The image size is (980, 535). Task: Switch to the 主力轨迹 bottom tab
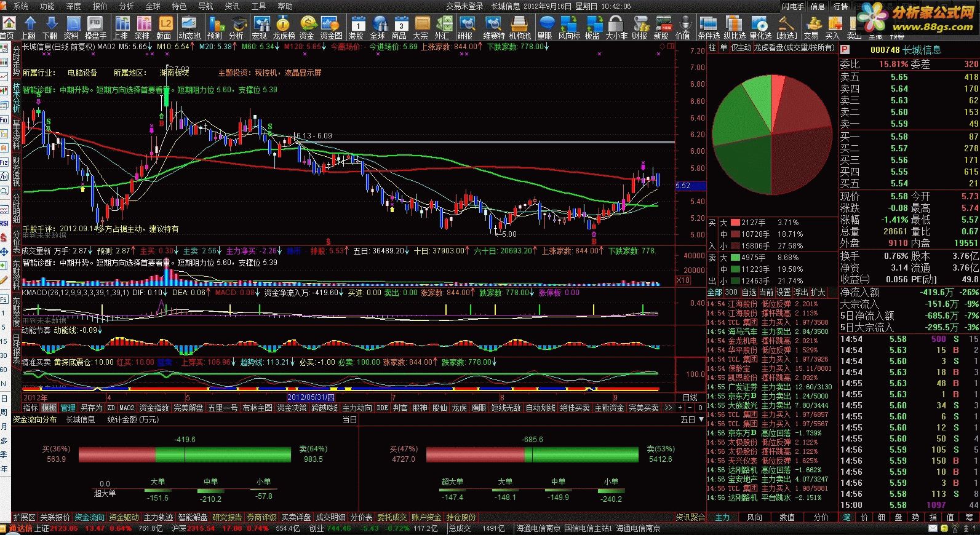click(159, 518)
